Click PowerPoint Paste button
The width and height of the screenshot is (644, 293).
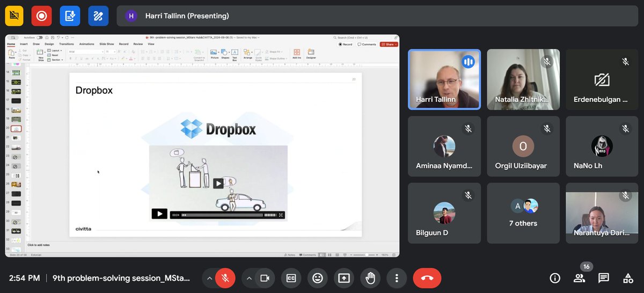12,54
